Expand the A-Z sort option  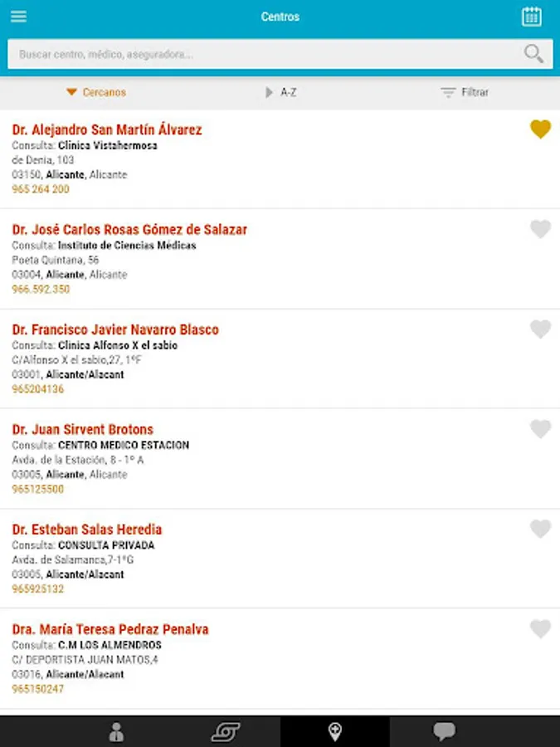click(280, 92)
